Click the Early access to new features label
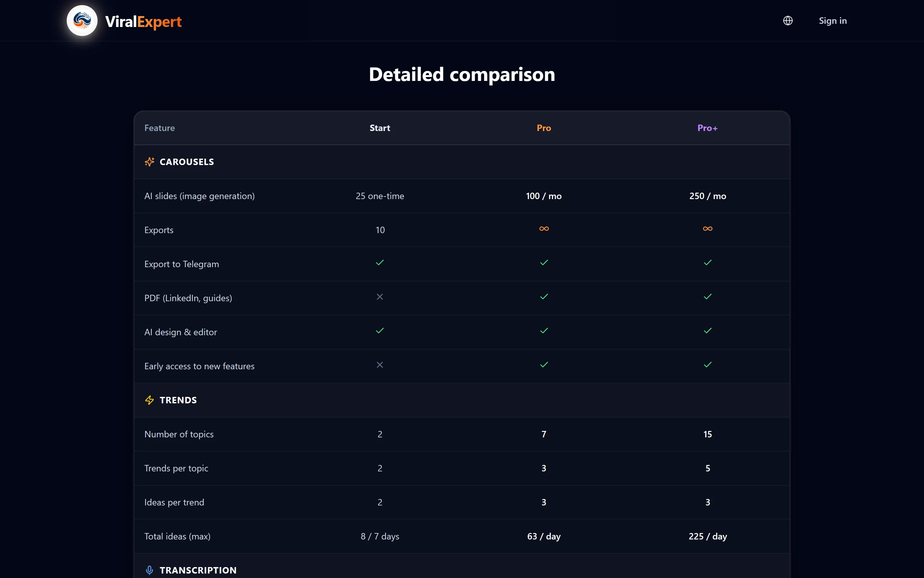Viewport: 924px width, 578px height. click(x=199, y=366)
